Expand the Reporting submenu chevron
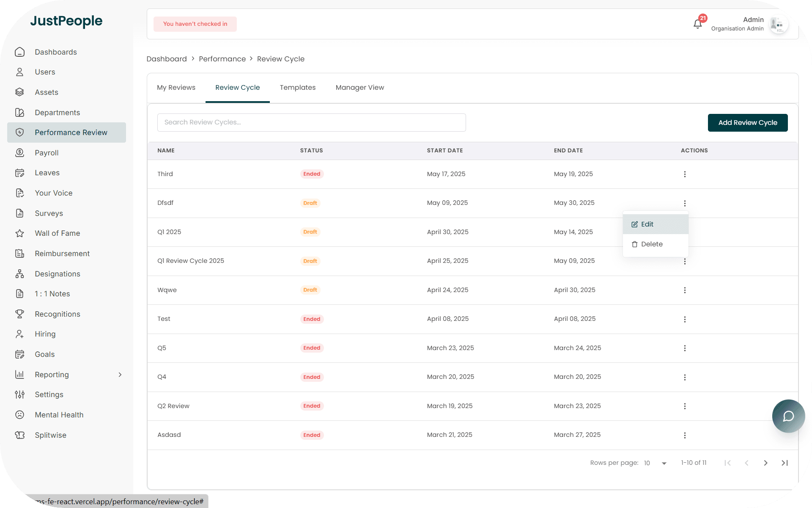The width and height of the screenshot is (812, 508). 120,375
